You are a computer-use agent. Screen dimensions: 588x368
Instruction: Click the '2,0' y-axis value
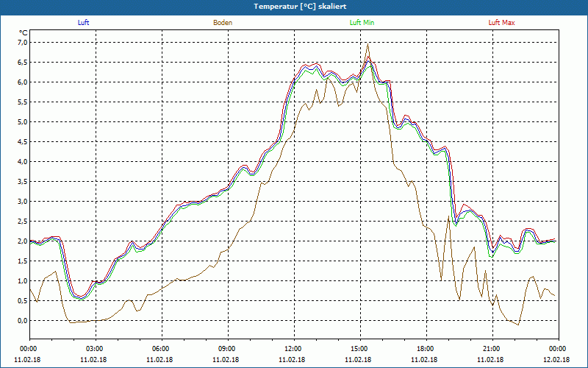tap(23, 241)
